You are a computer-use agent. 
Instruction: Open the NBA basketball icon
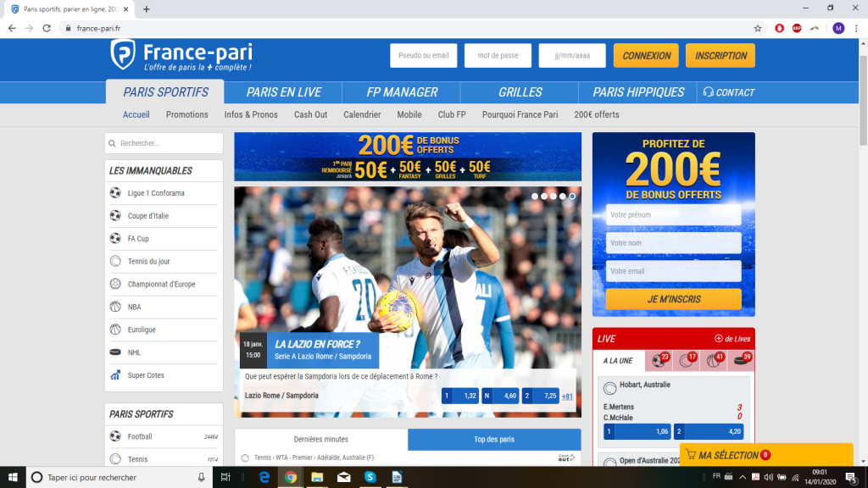(115, 306)
